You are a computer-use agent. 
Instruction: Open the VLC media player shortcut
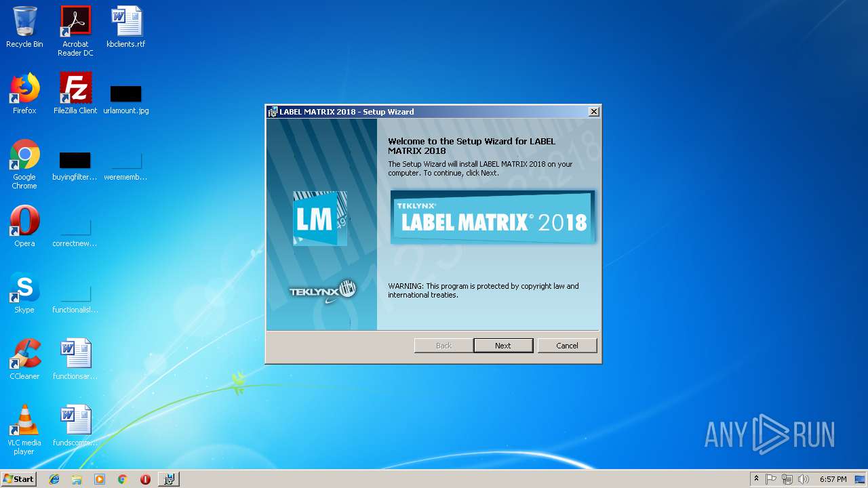click(x=24, y=430)
